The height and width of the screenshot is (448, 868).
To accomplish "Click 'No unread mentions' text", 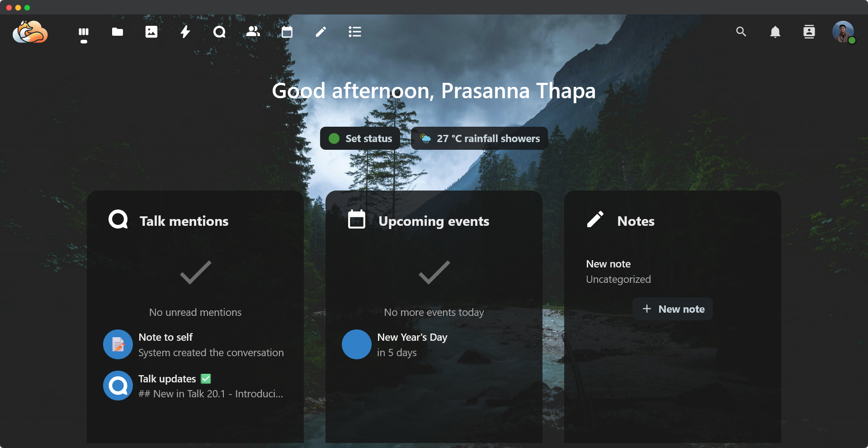I will click(x=195, y=312).
